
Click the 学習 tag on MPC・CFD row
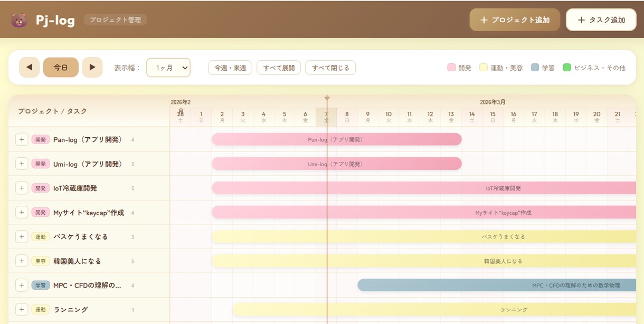[41, 285]
